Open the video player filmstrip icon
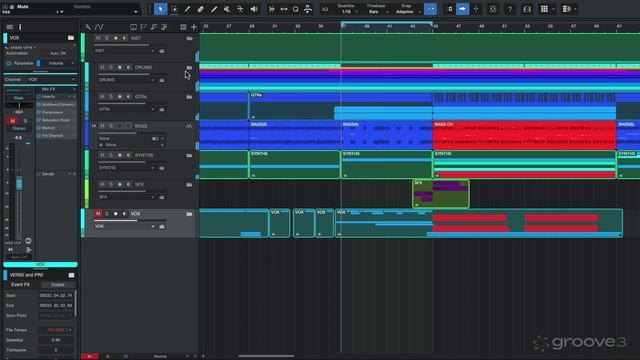The width and height of the screenshot is (640, 360). coord(527,9)
